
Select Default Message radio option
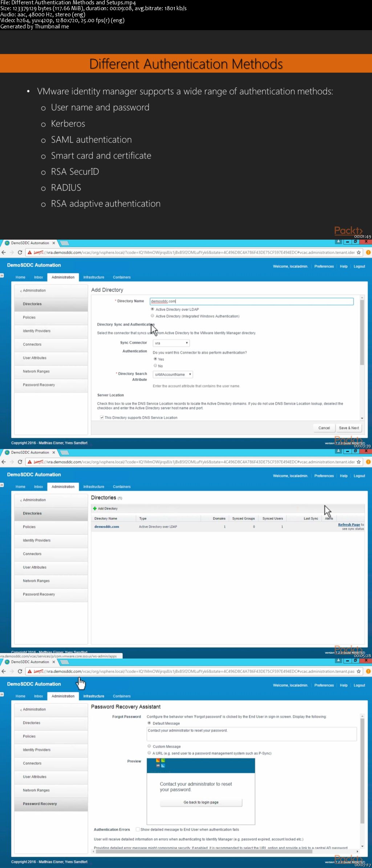[x=149, y=723]
